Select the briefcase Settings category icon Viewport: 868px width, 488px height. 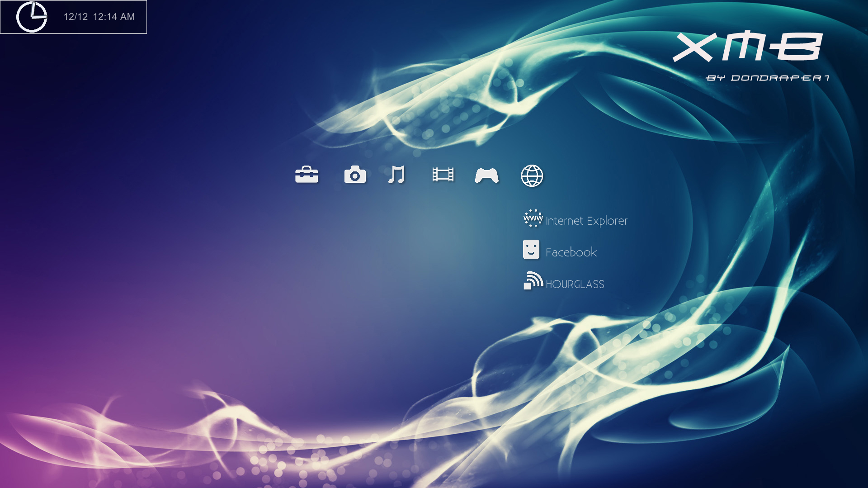307,176
